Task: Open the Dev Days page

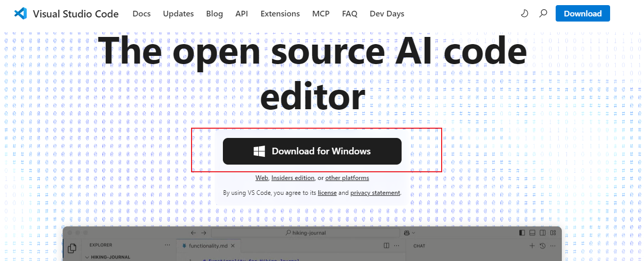Action: coord(387,14)
